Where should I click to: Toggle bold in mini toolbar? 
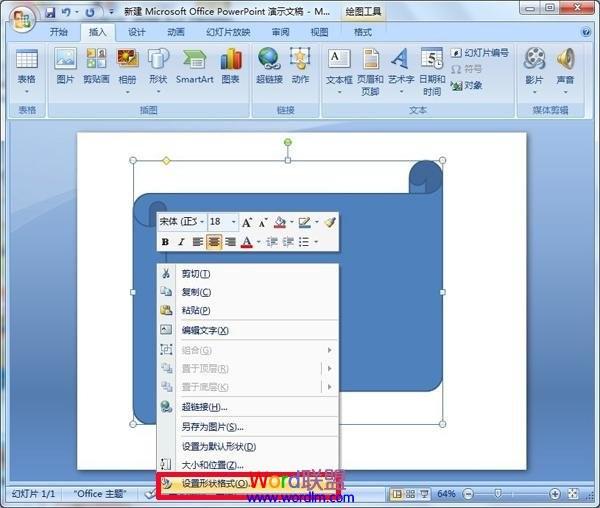tap(165, 242)
